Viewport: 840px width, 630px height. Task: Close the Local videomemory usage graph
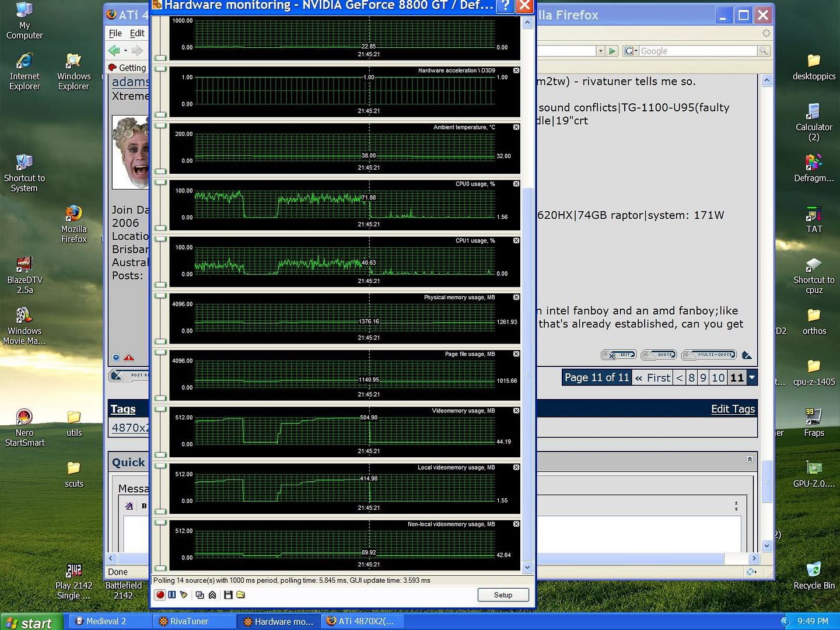[516, 467]
